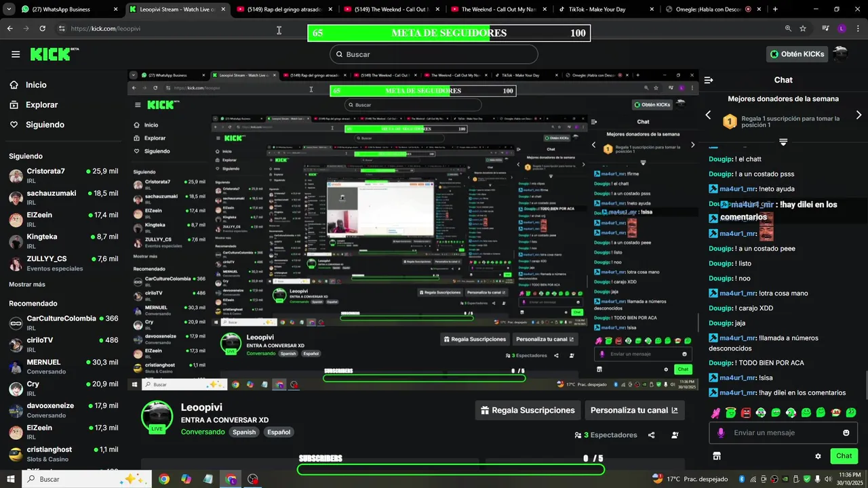Screen dimensions: 868x488
Task: Click the green Chat send button
Action: [844, 456]
